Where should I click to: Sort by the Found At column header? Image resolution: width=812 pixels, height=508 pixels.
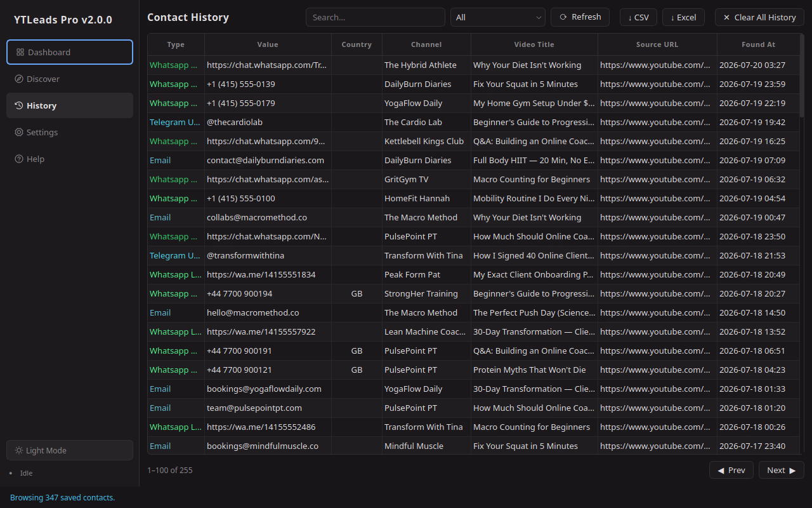(x=758, y=44)
